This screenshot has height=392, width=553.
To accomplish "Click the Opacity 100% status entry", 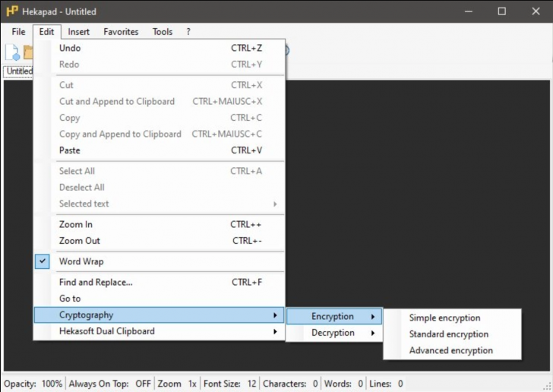I will [x=33, y=384].
